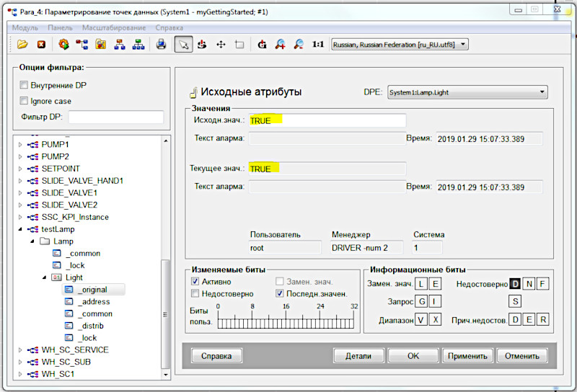The image size is (577, 392).
Task: Enable the Внутренние DP filter checkbox
Action: [x=24, y=85]
